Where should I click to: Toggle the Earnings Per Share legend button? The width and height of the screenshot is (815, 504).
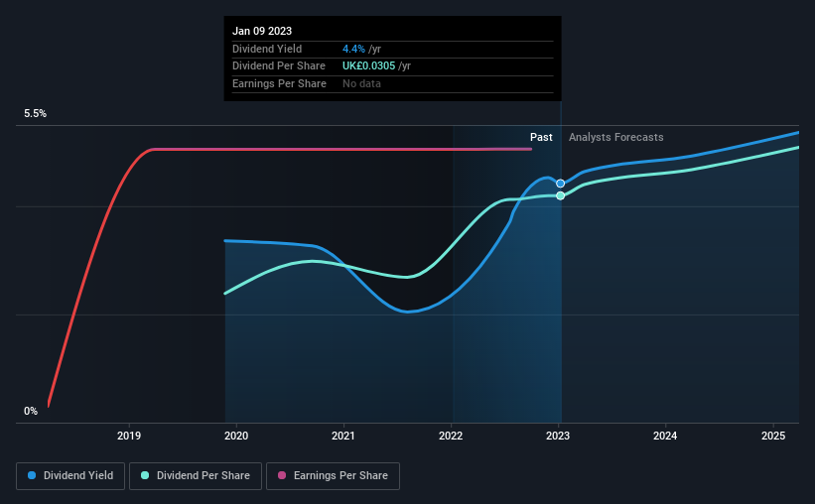[333, 476]
